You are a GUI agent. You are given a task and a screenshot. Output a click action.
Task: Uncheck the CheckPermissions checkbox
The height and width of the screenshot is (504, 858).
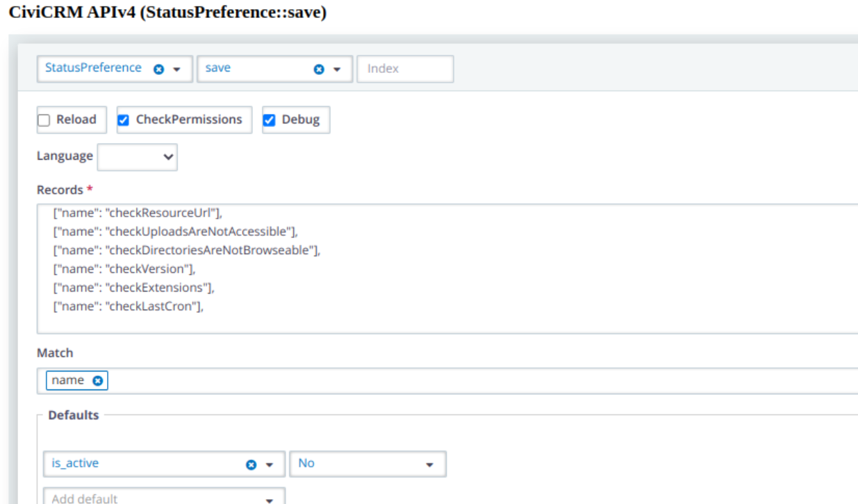pyautogui.click(x=124, y=120)
